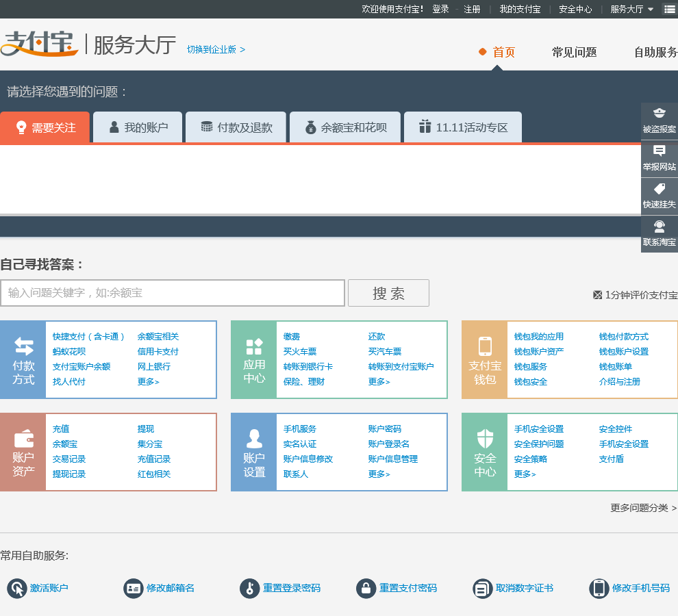Select the 余额宝和花呗 tab
This screenshot has width=678, height=616.
[345, 127]
